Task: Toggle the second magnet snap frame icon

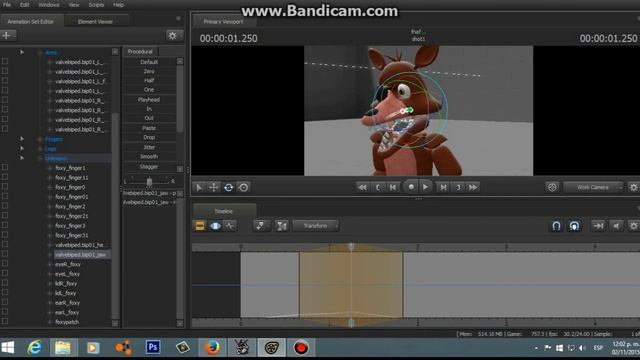Action: [x=574, y=226]
